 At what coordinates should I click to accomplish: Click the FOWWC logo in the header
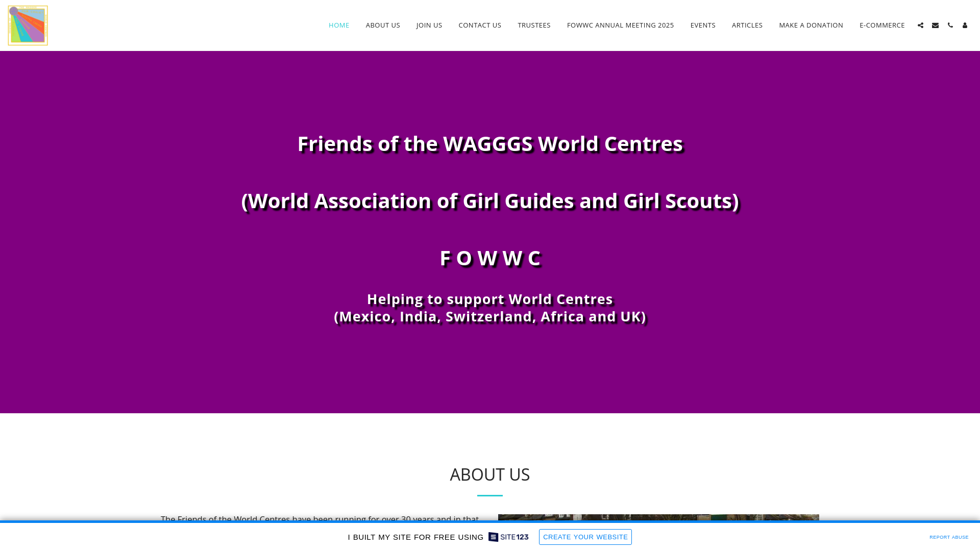coord(28,26)
